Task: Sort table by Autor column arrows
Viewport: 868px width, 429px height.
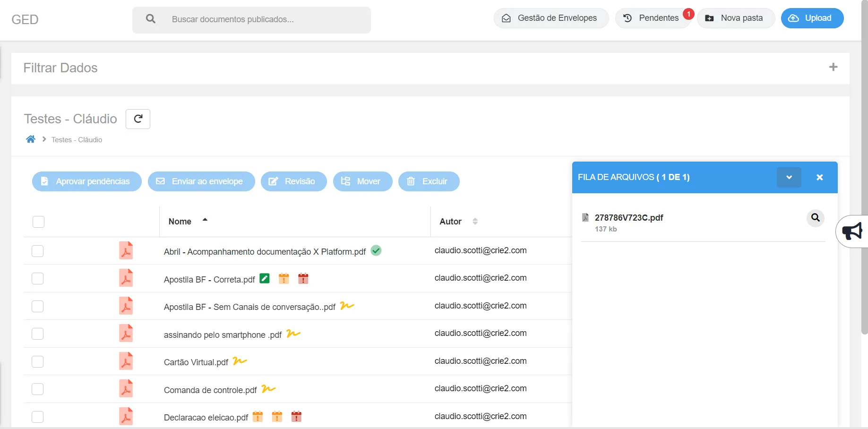Action: (x=475, y=221)
